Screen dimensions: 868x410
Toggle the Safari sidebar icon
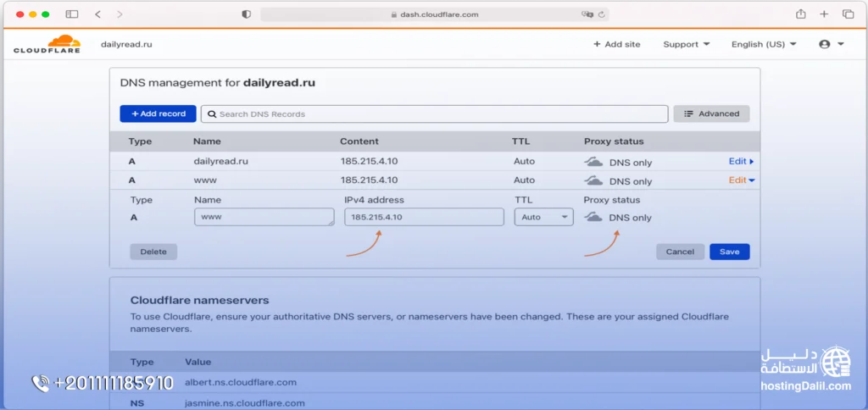tap(72, 14)
